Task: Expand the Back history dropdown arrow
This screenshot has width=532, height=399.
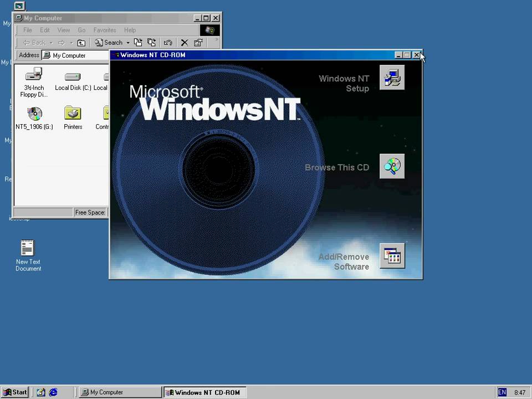Action: 51,43
